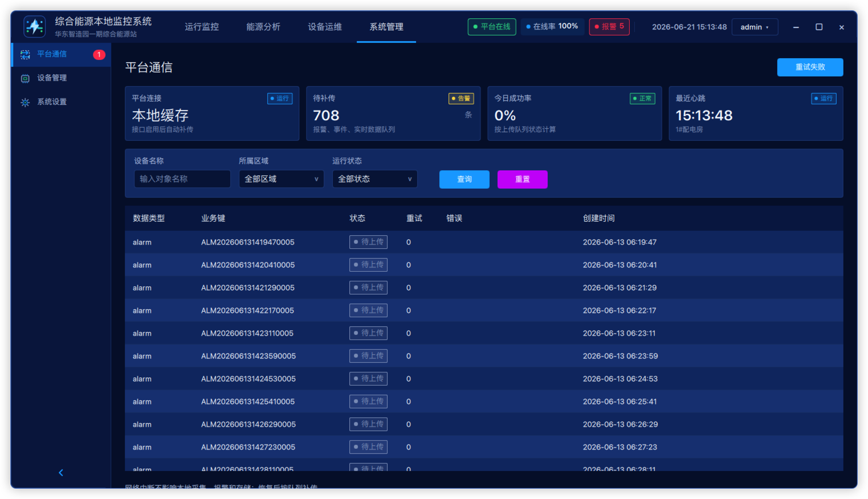
Task: Click the 设备管理 sidebar icon
Action: point(25,79)
